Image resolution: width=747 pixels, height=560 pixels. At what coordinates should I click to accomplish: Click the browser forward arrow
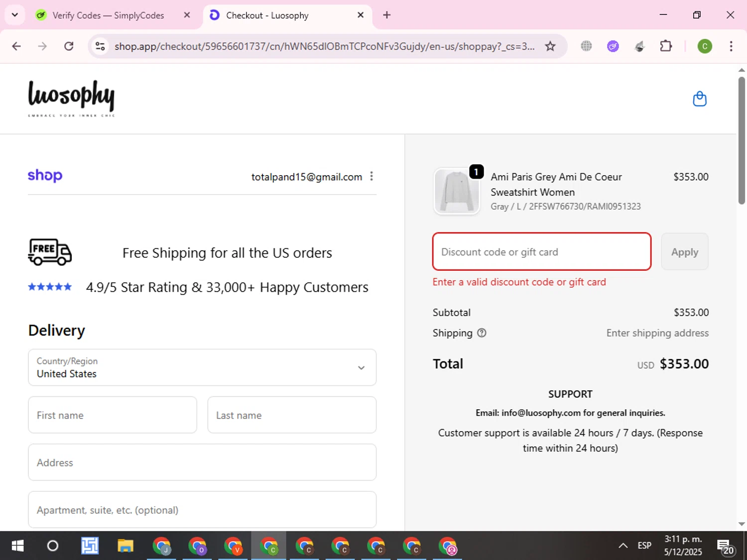point(42,46)
